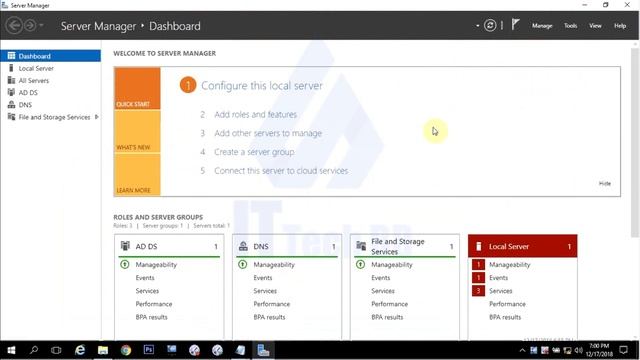
Task: Click Create a server group
Action: click(x=254, y=152)
